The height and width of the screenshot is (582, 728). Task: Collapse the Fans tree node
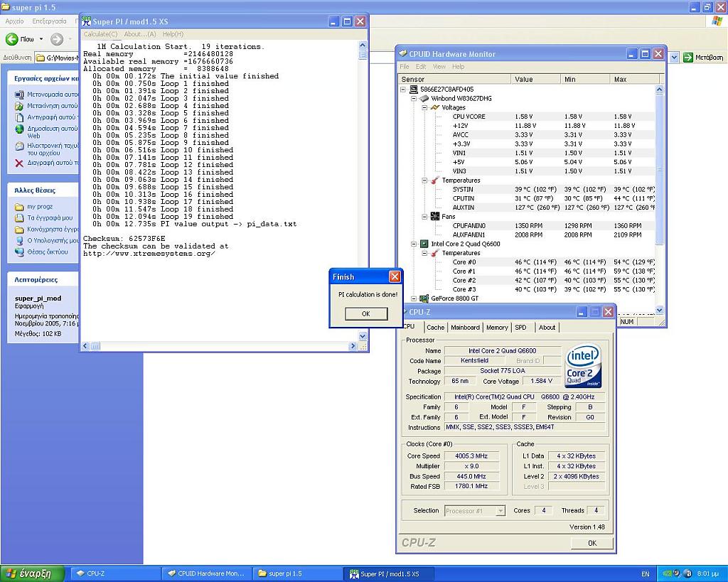[x=424, y=217]
